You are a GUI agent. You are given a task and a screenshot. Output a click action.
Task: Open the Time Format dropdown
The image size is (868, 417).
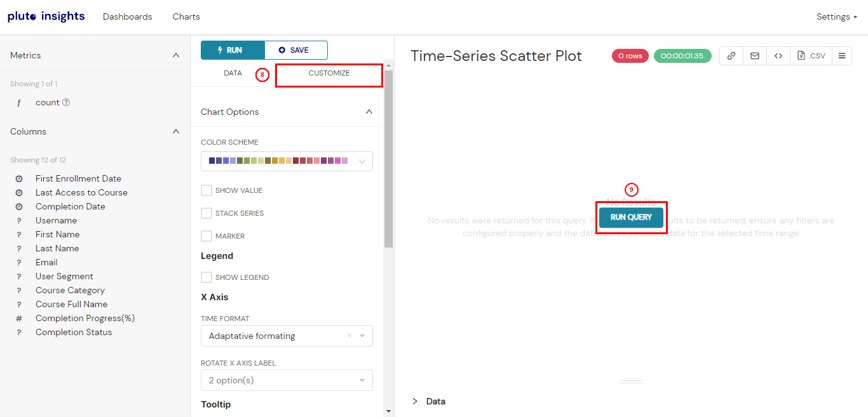[287, 336]
